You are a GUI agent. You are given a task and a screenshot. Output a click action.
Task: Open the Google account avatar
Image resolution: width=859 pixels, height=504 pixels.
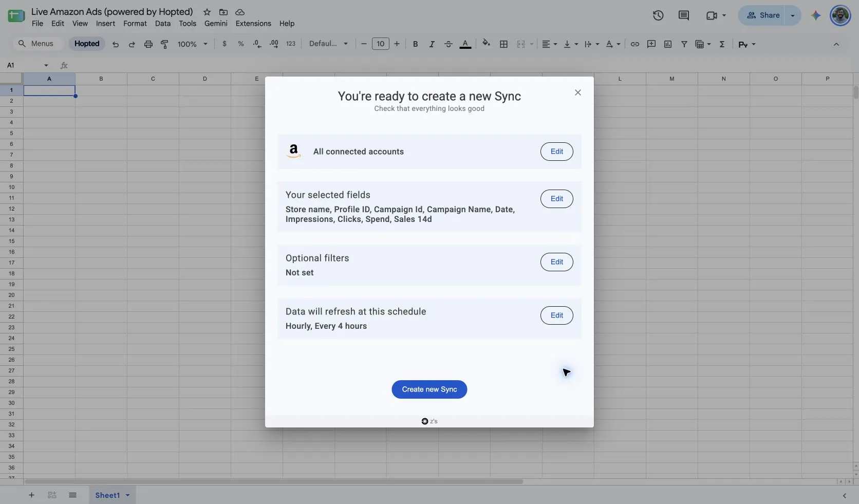tap(841, 15)
